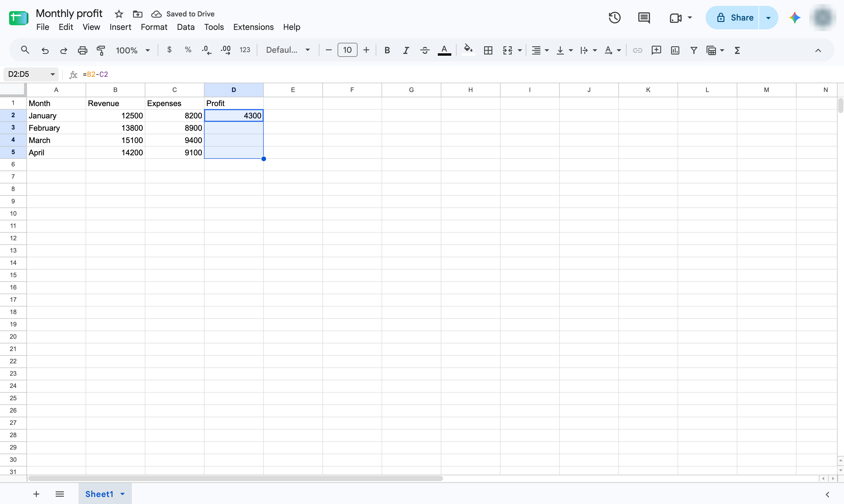Open the Insert menu
This screenshot has height=504, width=844.
120,27
